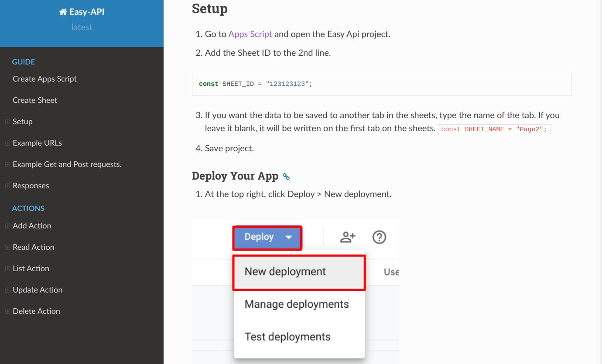The height and width of the screenshot is (364, 602).
Task: Expand the Setup sidebar section
Action: point(7,122)
